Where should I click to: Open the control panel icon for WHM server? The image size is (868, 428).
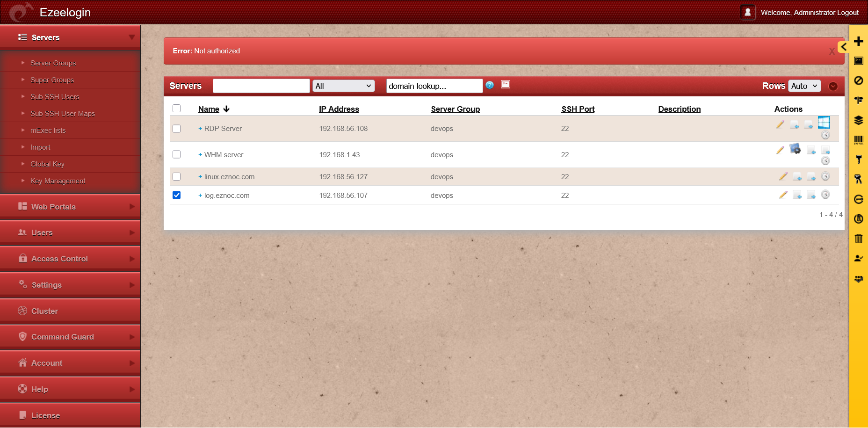[795, 149]
